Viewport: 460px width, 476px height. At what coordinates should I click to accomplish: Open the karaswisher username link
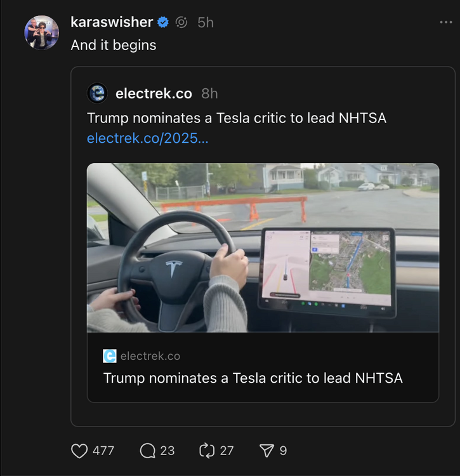pyautogui.click(x=112, y=22)
